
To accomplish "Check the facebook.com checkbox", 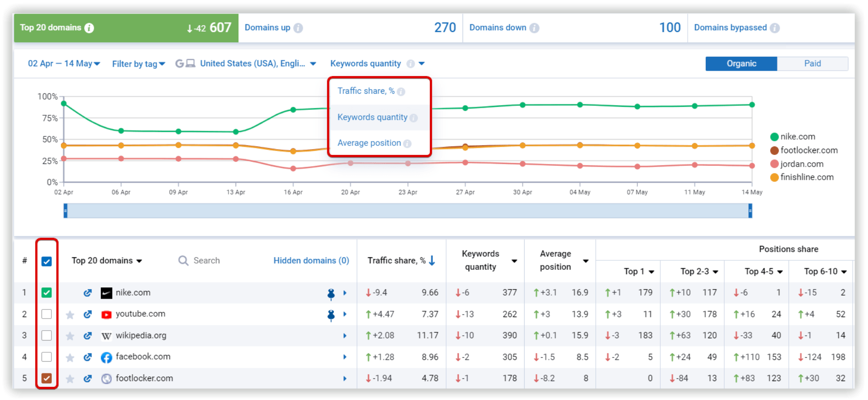I will coord(46,357).
